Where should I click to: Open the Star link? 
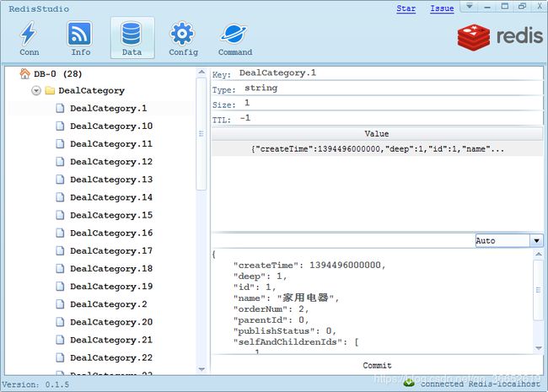(406, 8)
